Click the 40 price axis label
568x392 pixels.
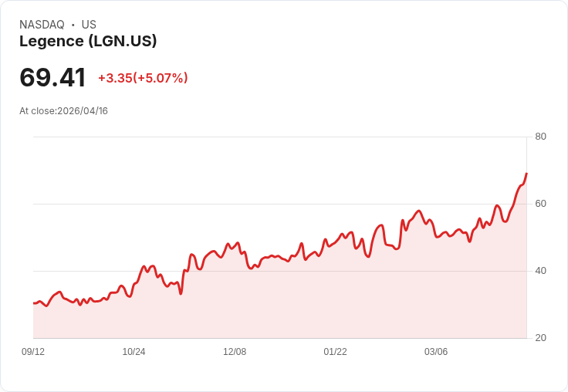point(540,271)
